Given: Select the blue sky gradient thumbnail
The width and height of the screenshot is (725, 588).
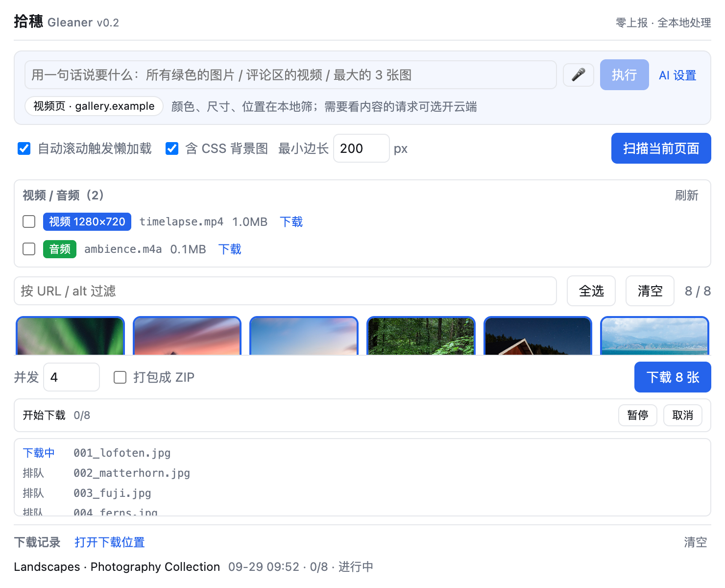Looking at the screenshot, I should [x=304, y=336].
